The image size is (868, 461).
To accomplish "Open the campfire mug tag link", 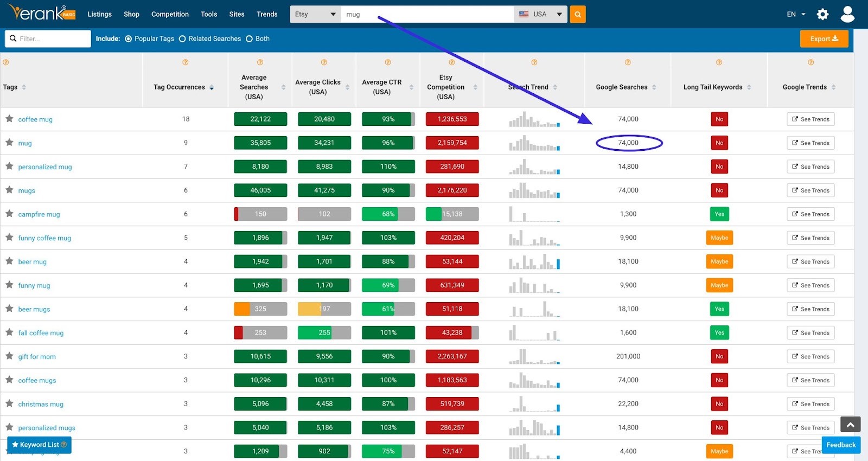I will point(39,214).
